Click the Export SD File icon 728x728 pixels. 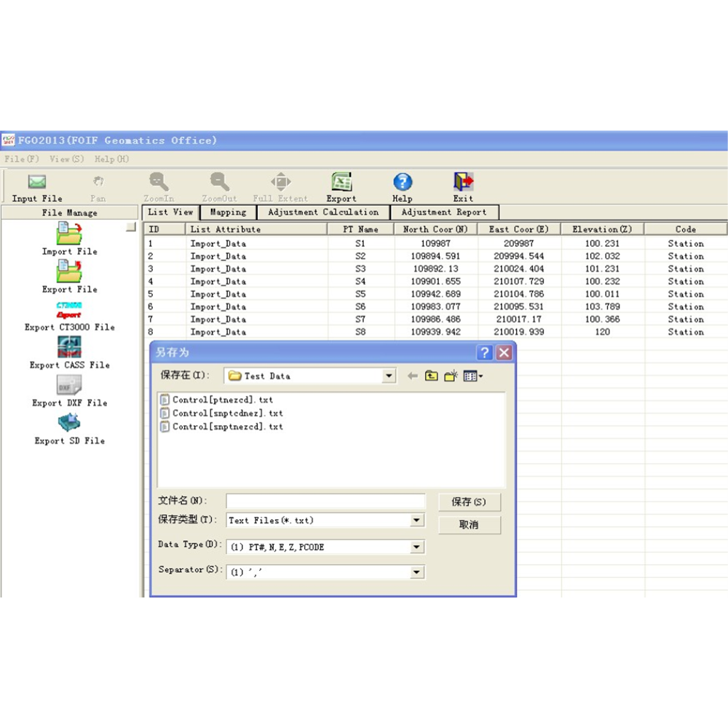coord(69,424)
